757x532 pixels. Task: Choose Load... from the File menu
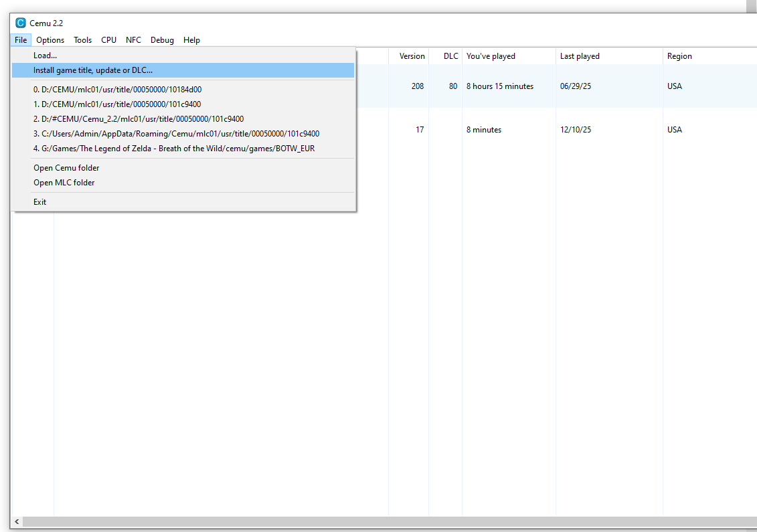pyautogui.click(x=46, y=56)
